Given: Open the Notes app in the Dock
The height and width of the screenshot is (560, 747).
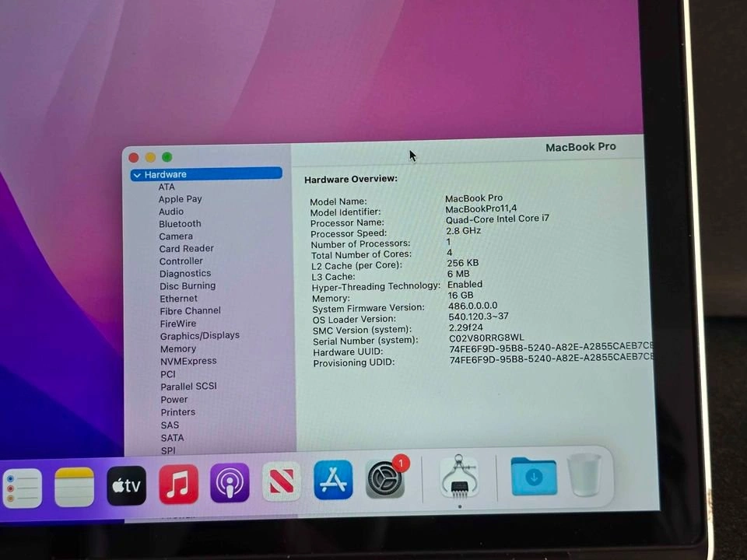Looking at the screenshot, I should (x=74, y=487).
